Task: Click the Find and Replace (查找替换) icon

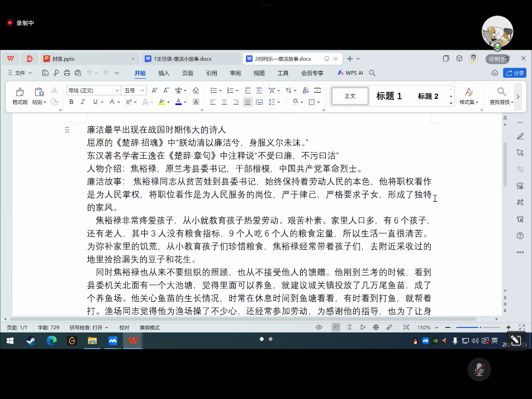Action: tap(501, 92)
